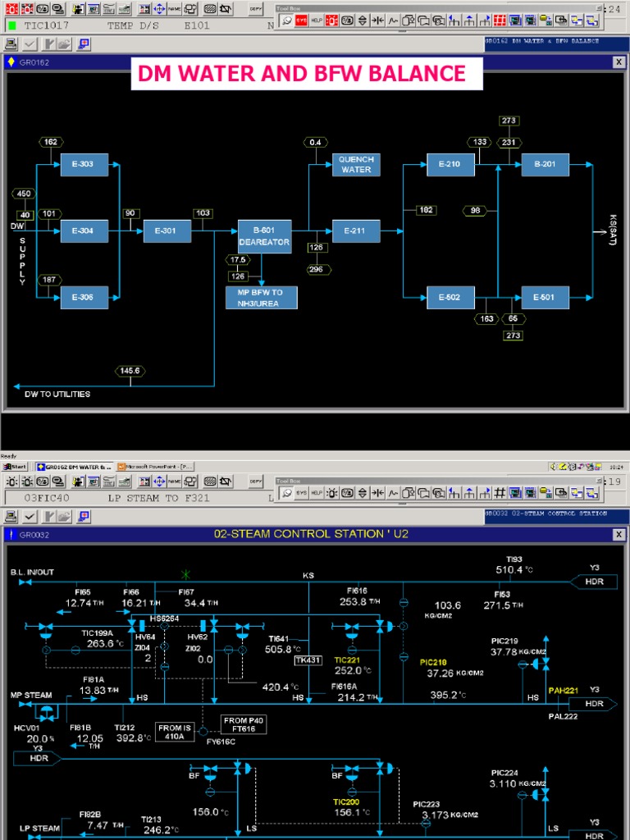Click FI65 value 12.74 T/H

(x=84, y=603)
